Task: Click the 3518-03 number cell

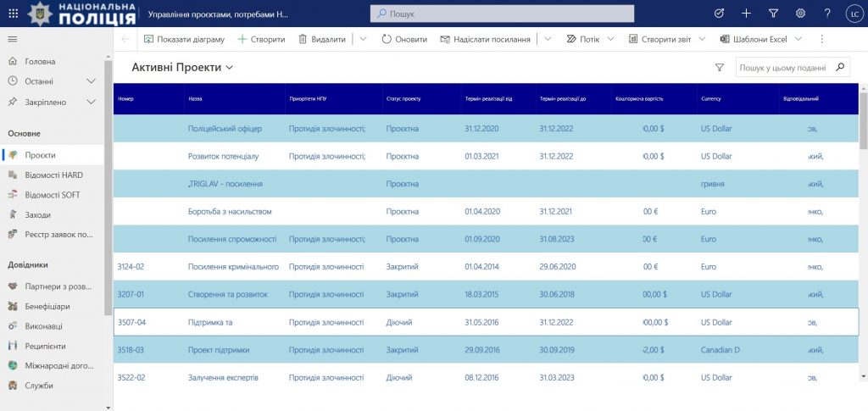Action: 130,350
